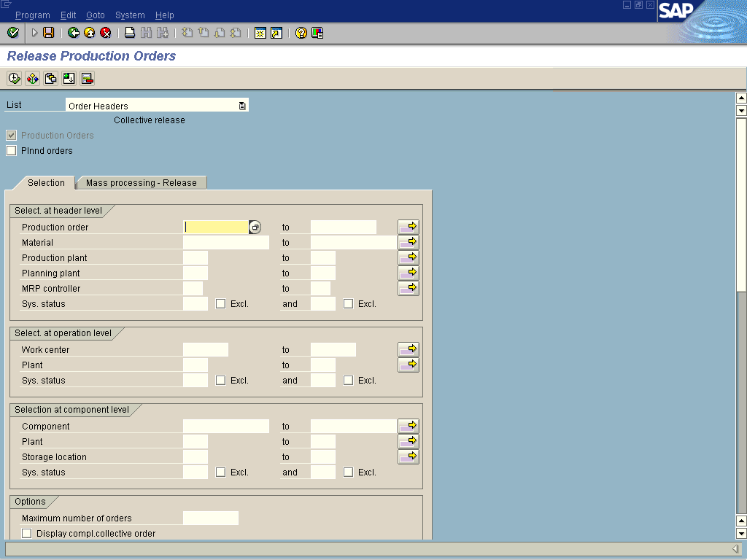
Task: Click the overlapping-windows icon in application toolbar
Action: point(50,78)
